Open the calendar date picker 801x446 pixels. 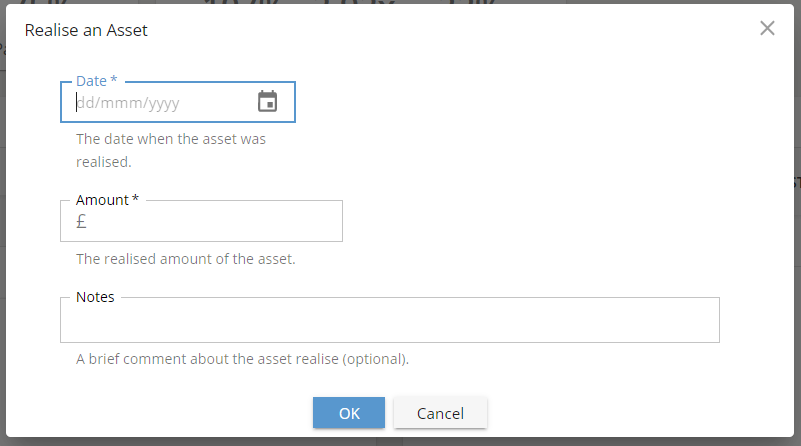[x=267, y=101]
